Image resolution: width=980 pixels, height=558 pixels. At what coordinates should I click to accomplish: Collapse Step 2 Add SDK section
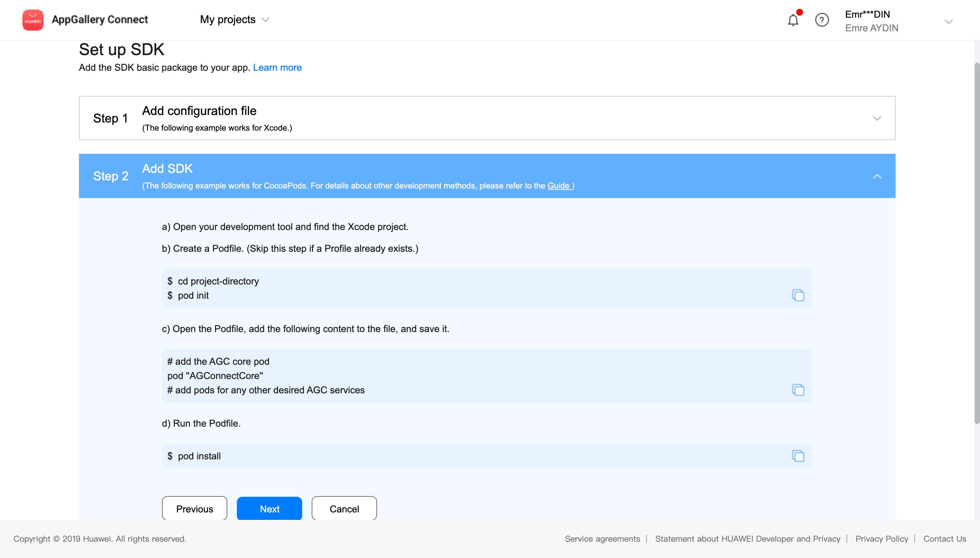pyautogui.click(x=877, y=176)
